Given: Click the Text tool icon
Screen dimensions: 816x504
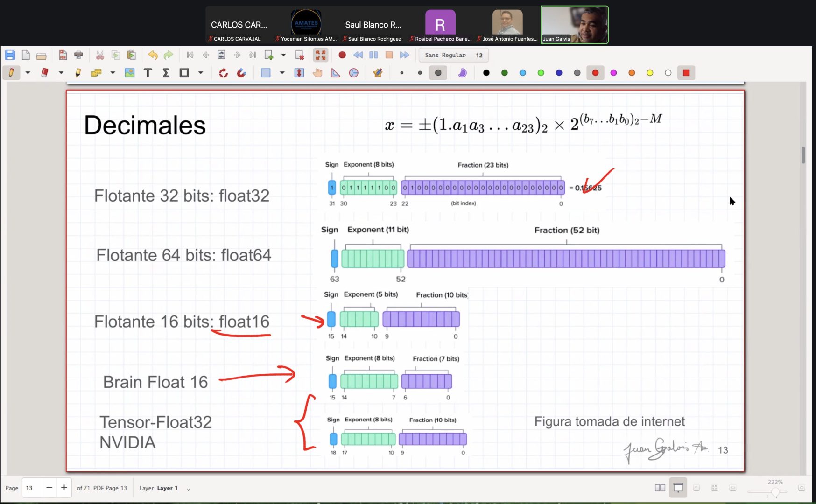Looking at the screenshot, I should (x=148, y=73).
